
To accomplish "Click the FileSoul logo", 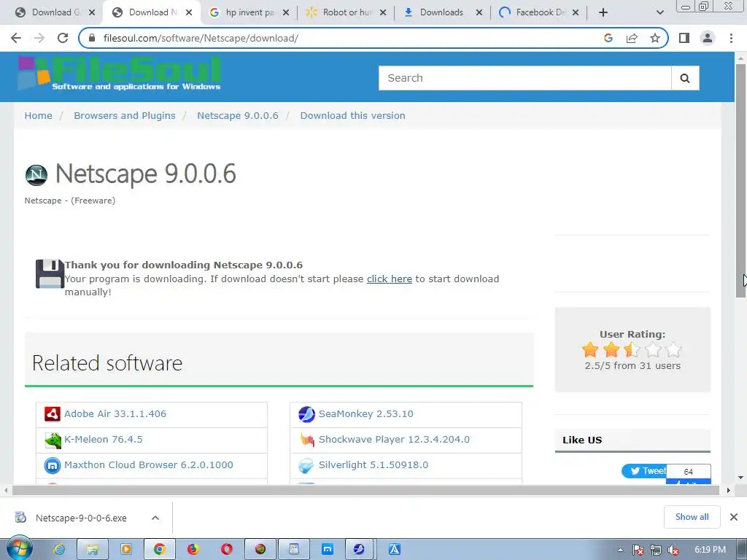I will 119,74.
